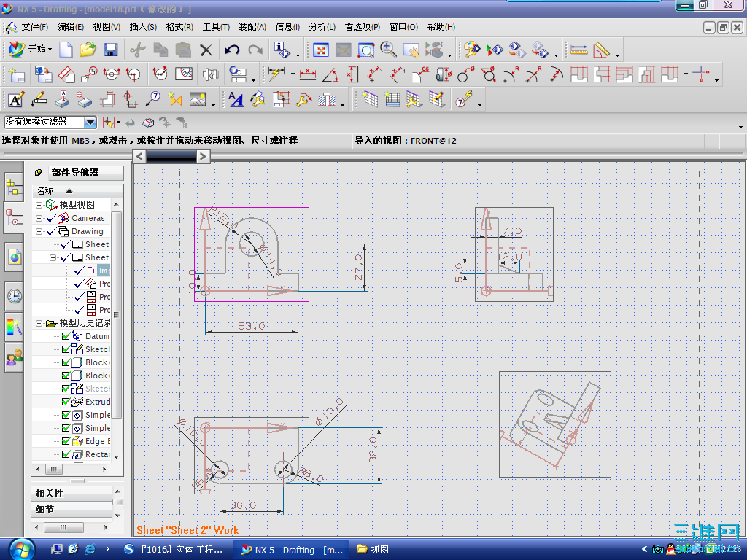This screenshot has width=747, height=560.
Task: Open the Roles tab with people icon
Action: pos(14,357)
